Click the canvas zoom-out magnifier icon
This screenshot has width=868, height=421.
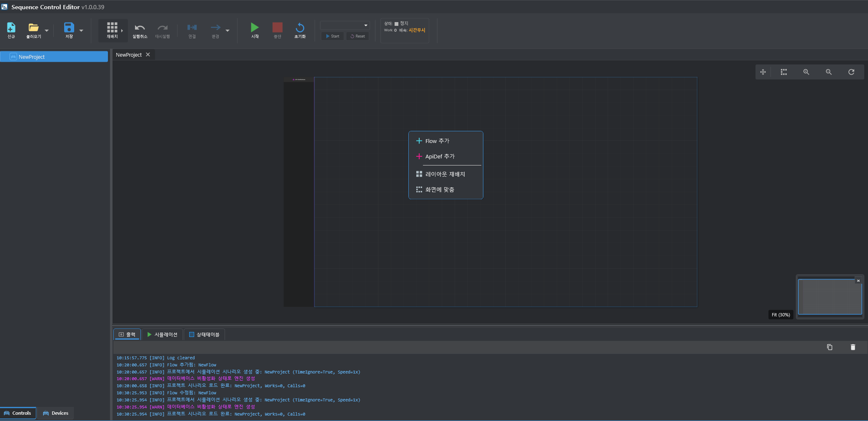828,72
